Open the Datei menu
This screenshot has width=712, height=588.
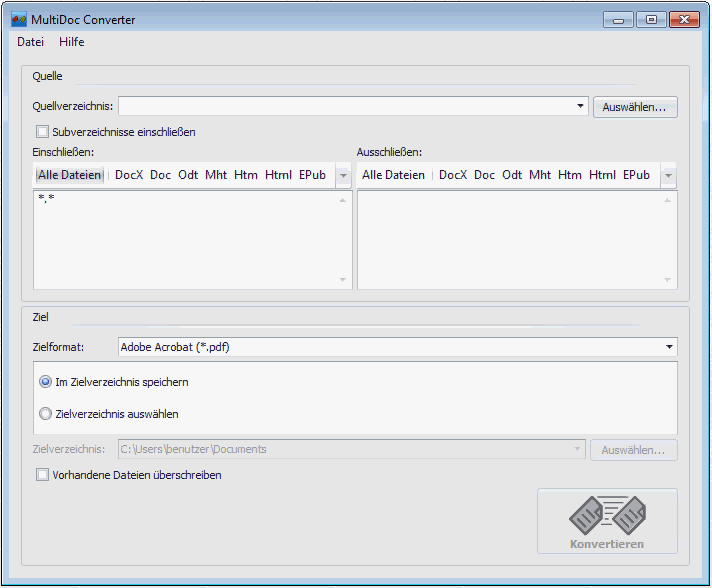point(30,42)
